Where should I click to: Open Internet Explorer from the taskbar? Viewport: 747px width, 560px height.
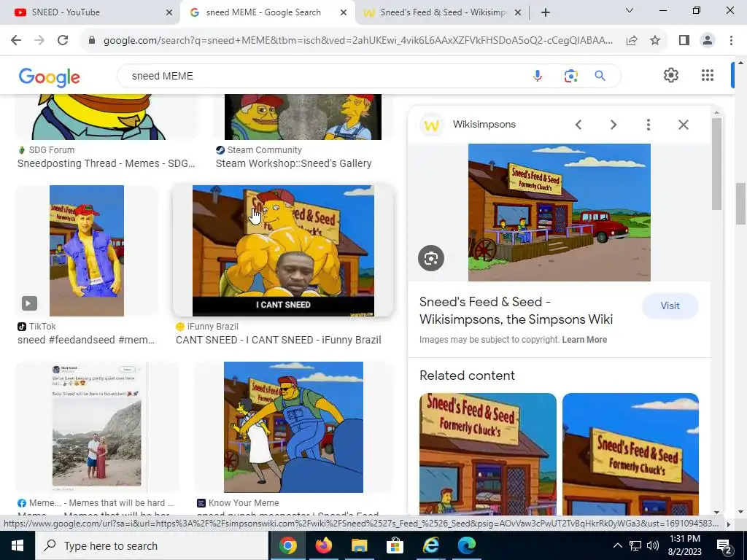click(430, 545)
